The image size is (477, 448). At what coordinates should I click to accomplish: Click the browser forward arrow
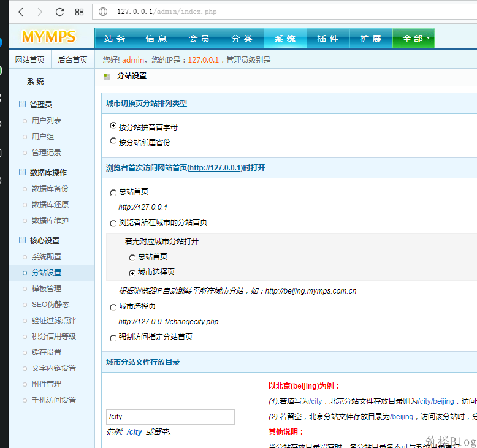(40, 12)
